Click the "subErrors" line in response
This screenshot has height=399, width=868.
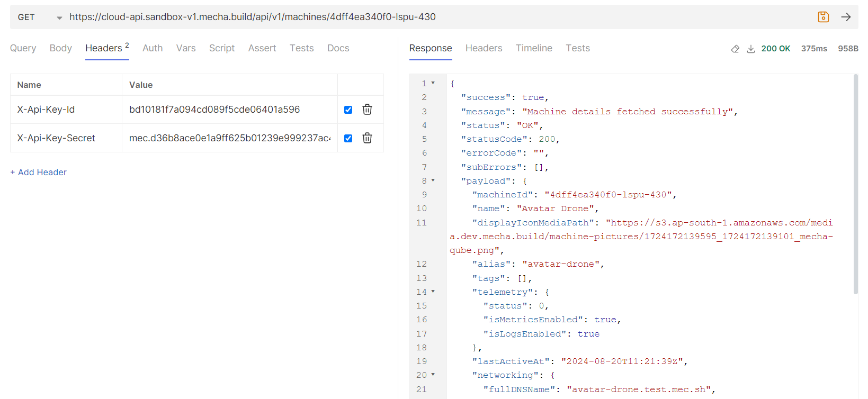(x=505, y=167)
